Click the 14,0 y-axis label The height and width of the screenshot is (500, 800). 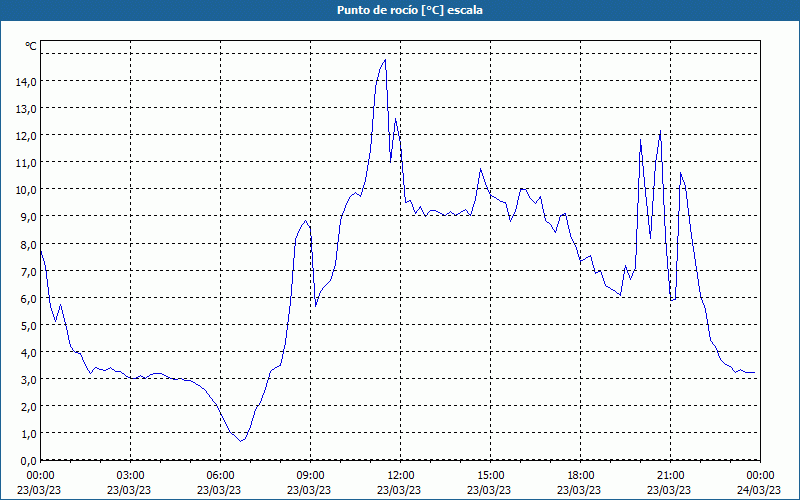click(26, 81)
